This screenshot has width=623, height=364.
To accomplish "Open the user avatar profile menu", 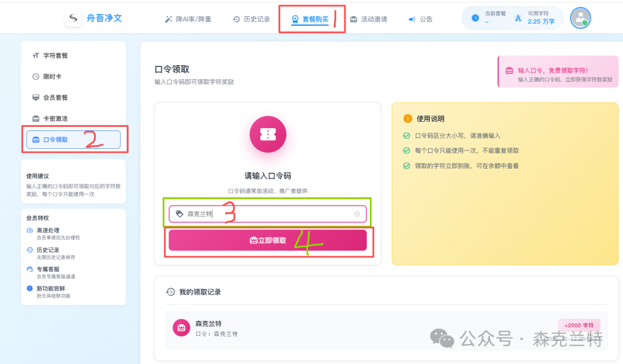I will pyautogui.click(x=580, y=18).
